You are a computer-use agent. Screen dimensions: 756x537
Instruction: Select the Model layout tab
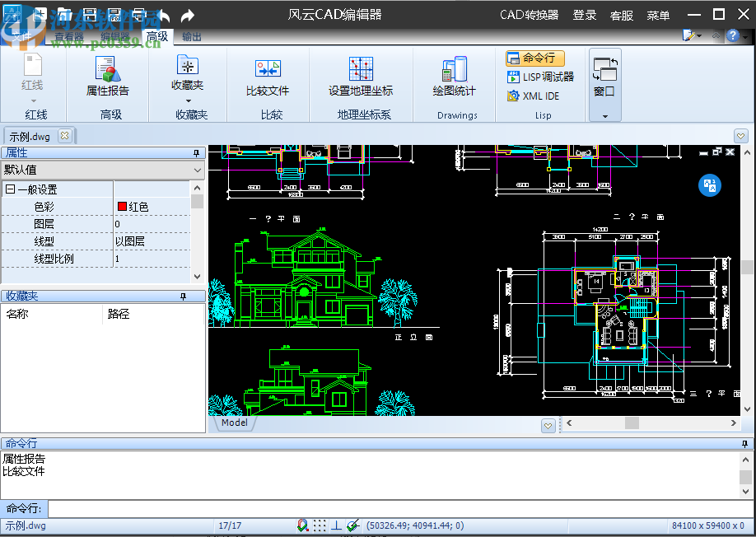coord(235,423)
